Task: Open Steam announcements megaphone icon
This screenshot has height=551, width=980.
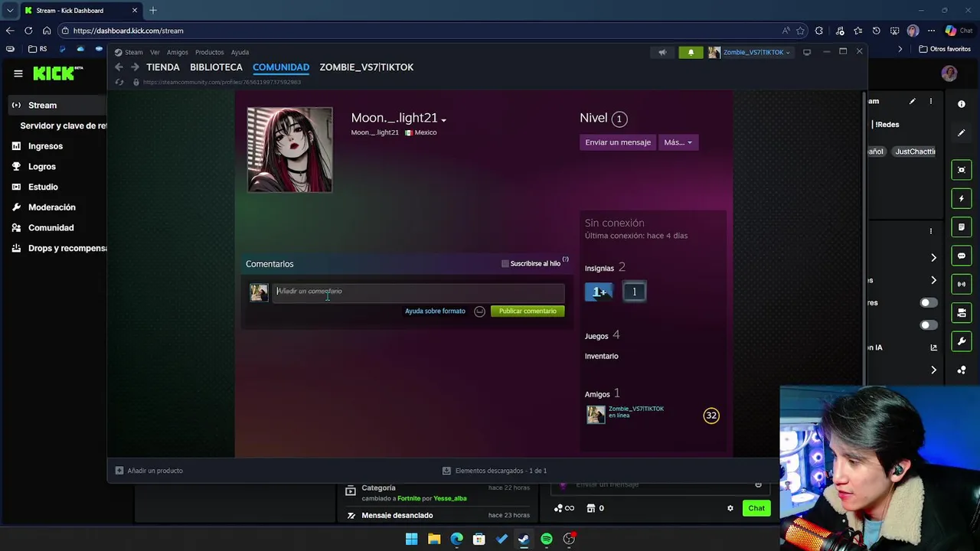Action: click(662, 52)
